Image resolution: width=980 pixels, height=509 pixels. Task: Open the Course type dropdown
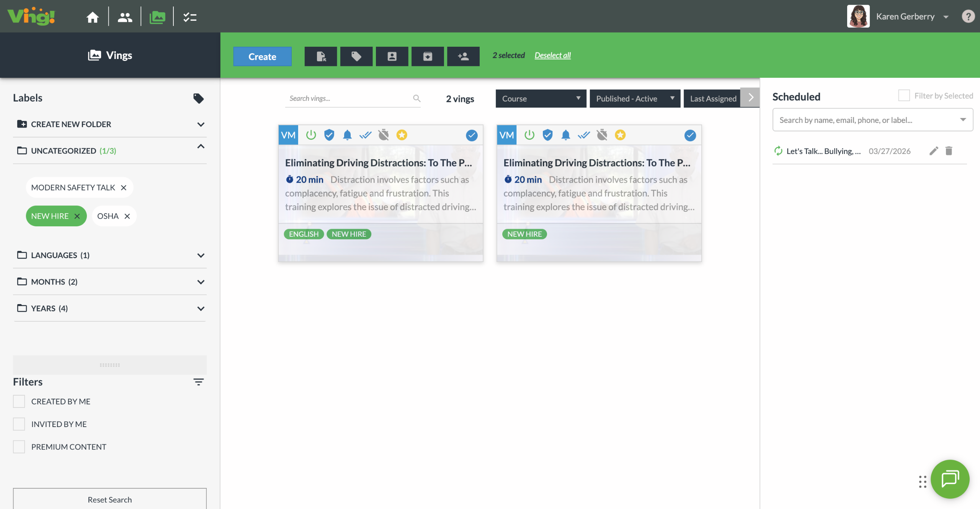(541, 98)
